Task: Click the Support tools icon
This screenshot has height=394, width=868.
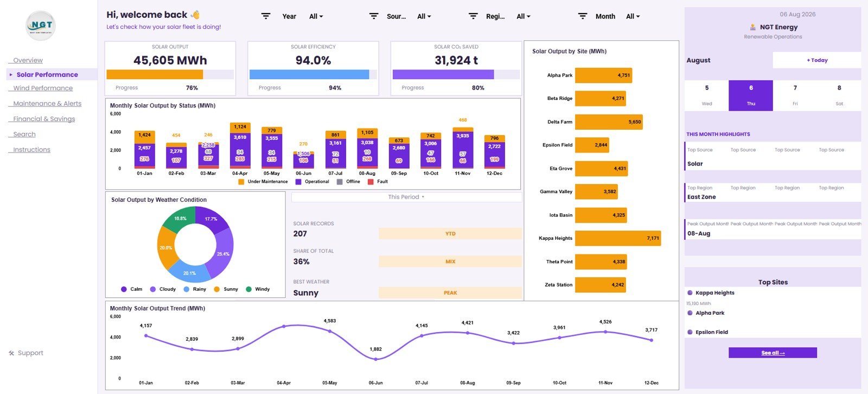Action: click(11, 353)
